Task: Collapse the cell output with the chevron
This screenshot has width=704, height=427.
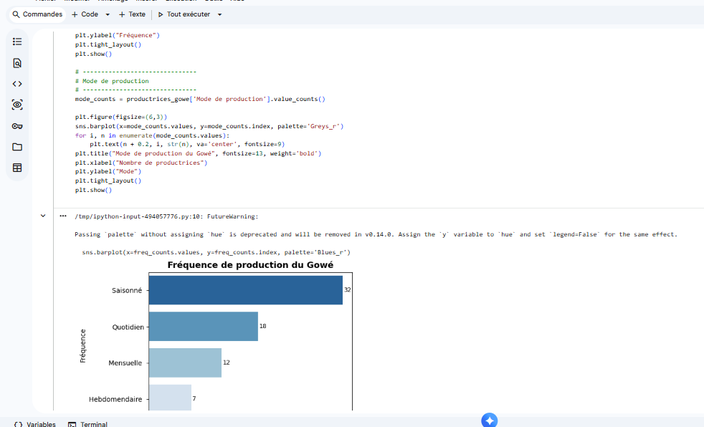Action: click(43, 215)
